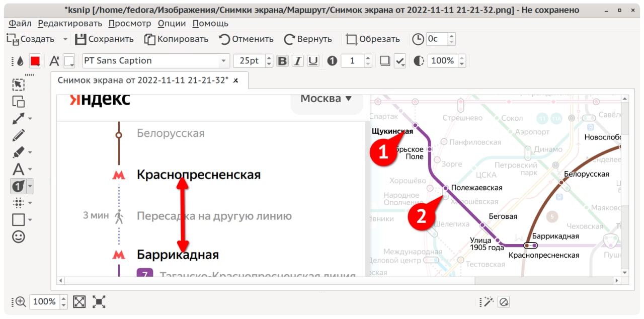Click the horizontal scrollbar under the image
This screenshot has width=644, height=319.
(x=340, y=281)
